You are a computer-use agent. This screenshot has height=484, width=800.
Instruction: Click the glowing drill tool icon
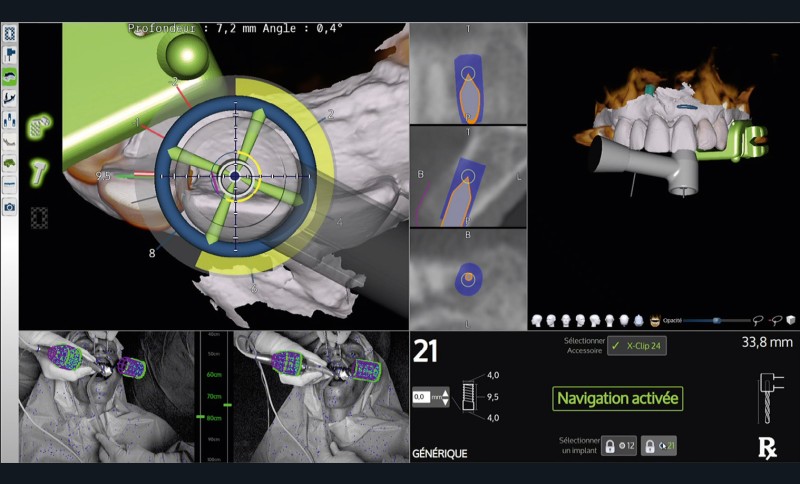(40, 171)
